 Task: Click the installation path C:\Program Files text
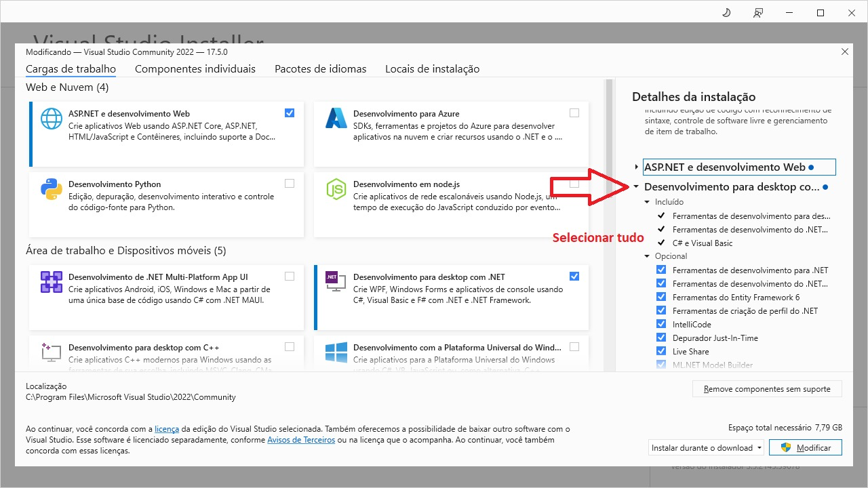[x=131, y=397]
